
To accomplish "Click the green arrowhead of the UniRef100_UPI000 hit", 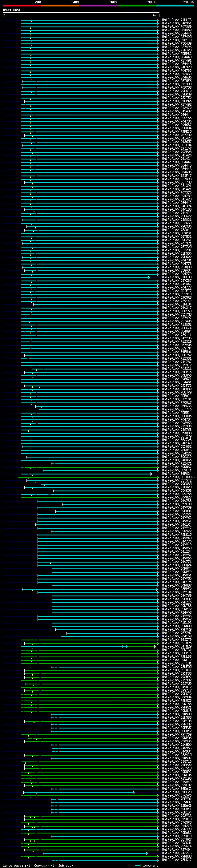I will click(x=158, y=477).
